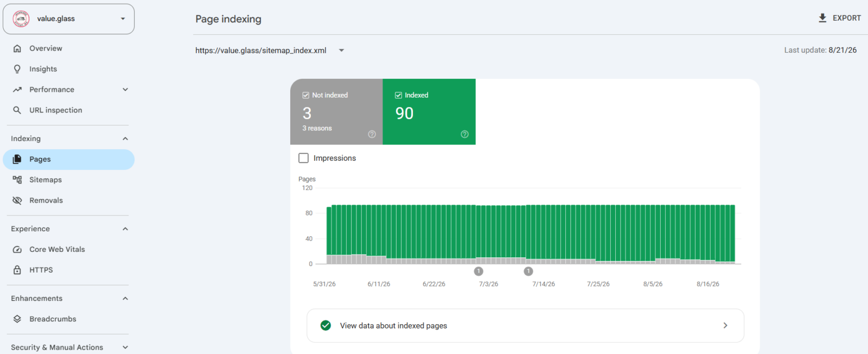
Task: Click annotation marker near 7/14/26
Action: point(528,271)
